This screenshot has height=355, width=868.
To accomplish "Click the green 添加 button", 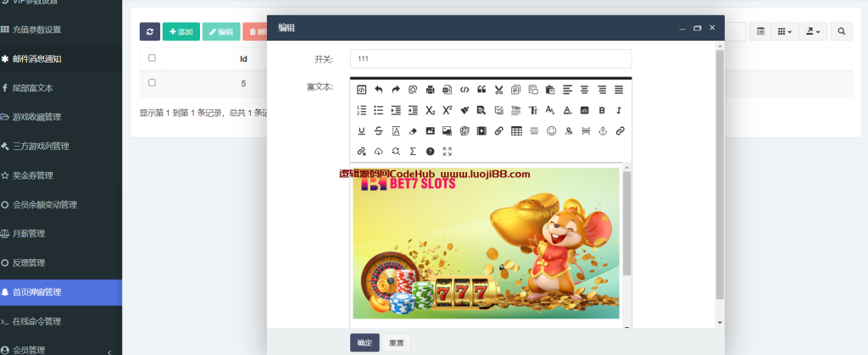I will pyautogui.click(x=181, y=31).
